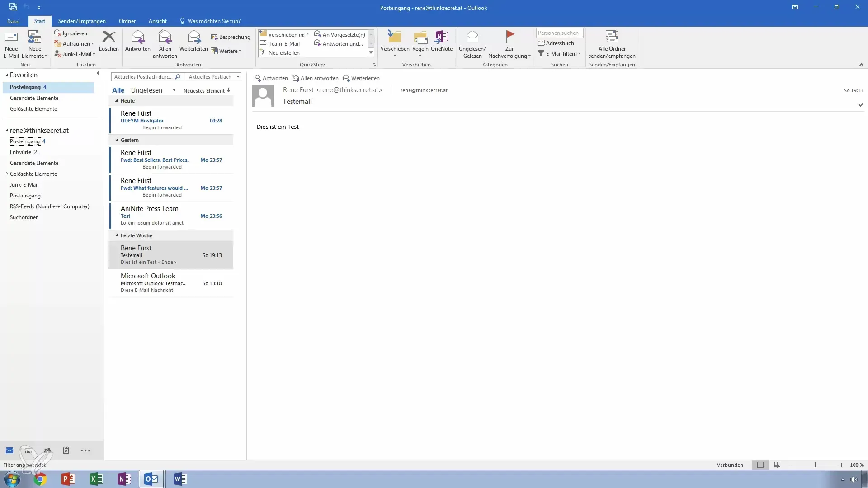Image resolution: width=868 pixels, height=488 pixels.
Task: Expand the Gelöschte Elemente folder in account tree
Action: [x=7, y=174]
